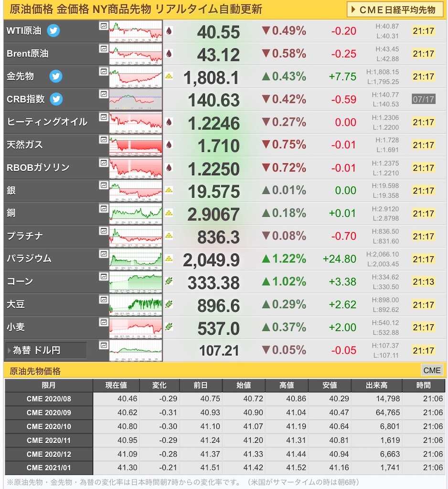The width and height of the screenshot is (448, 489).
Task: Open chart icon in 銅 row
Action: pyautogui.click(x=104, y=208)
